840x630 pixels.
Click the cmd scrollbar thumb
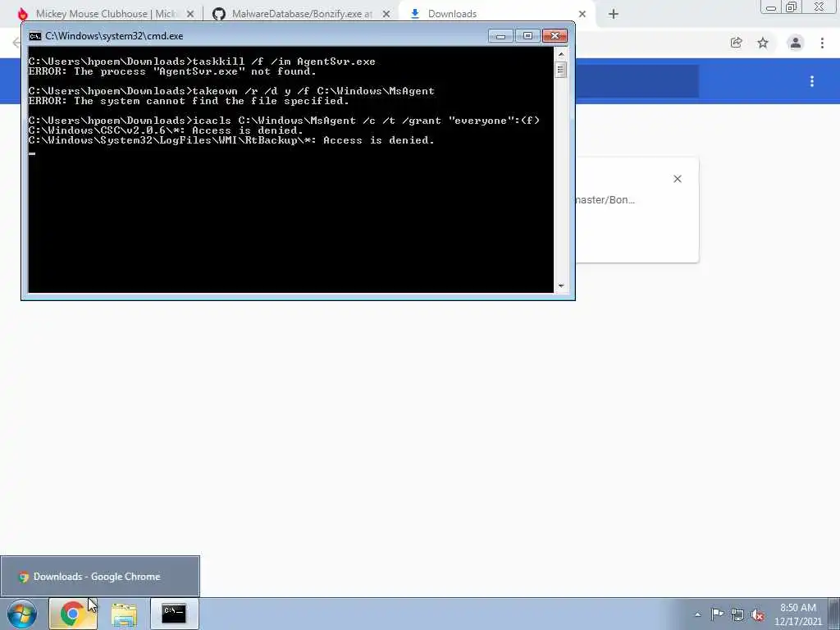(561, 70)
